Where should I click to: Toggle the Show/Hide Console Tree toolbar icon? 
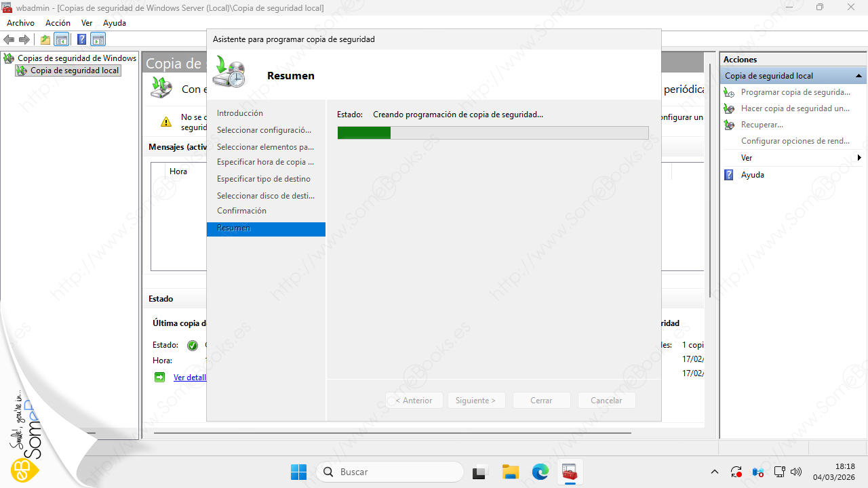62,39
